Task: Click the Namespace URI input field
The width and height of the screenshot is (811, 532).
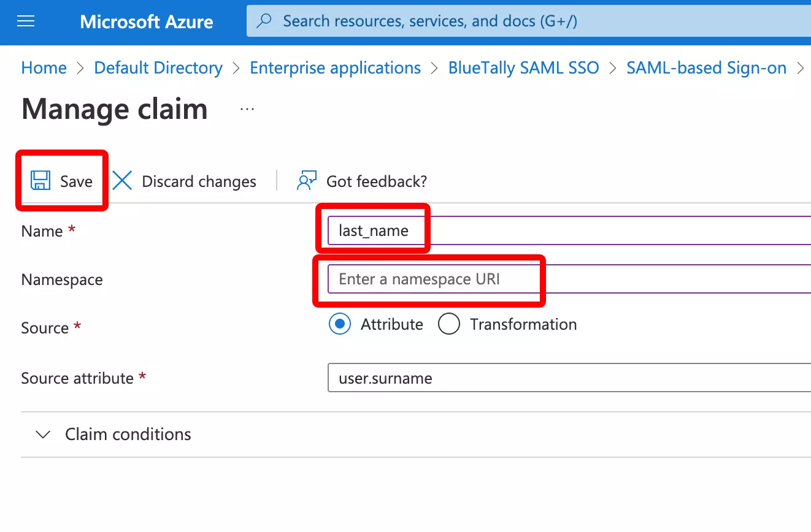Action: coord(569,279)
